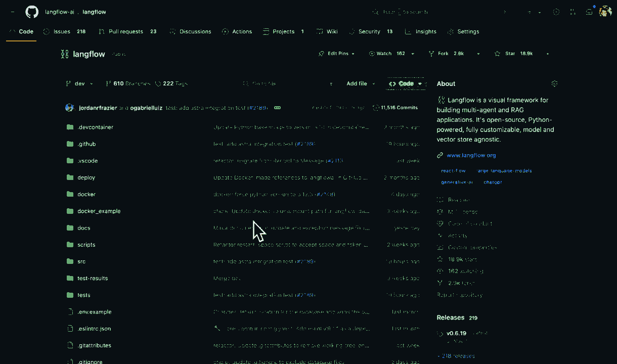
Task: Open the langflow-ai organization link
Action: click(x=59, y=12)
